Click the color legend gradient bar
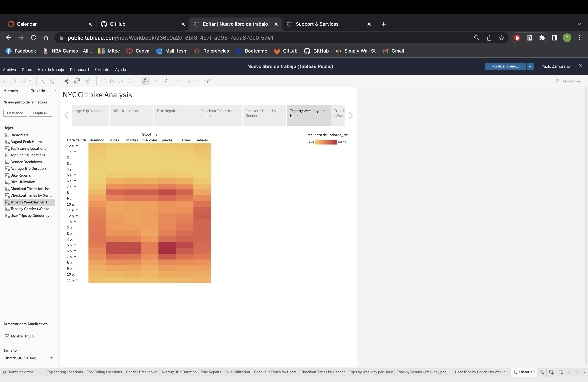This screenshot has height=382, width=588. (x=326, y=142)
